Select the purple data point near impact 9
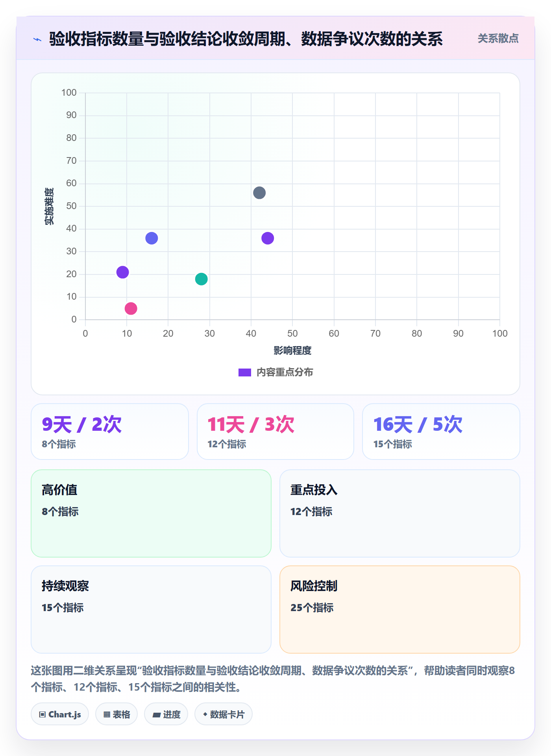551x756 pixels. (x=123, y=272)
